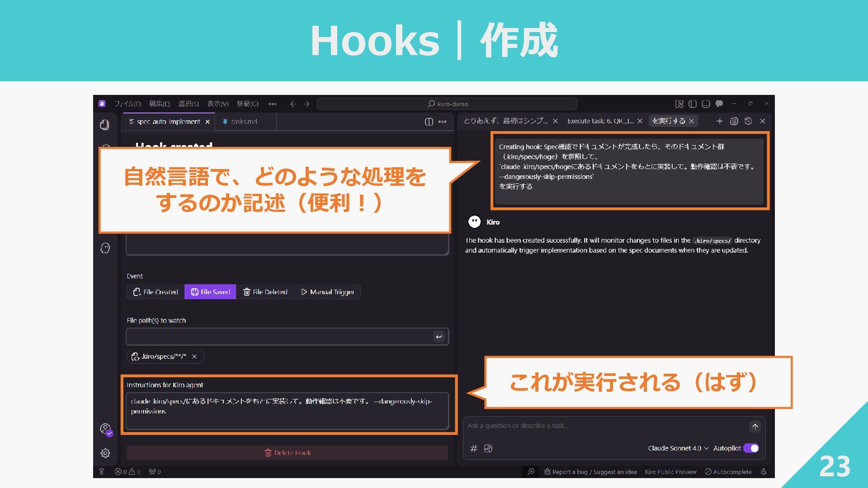Select the を実行する chat tab
Screen dimensions: 868x488
[669, 121]
